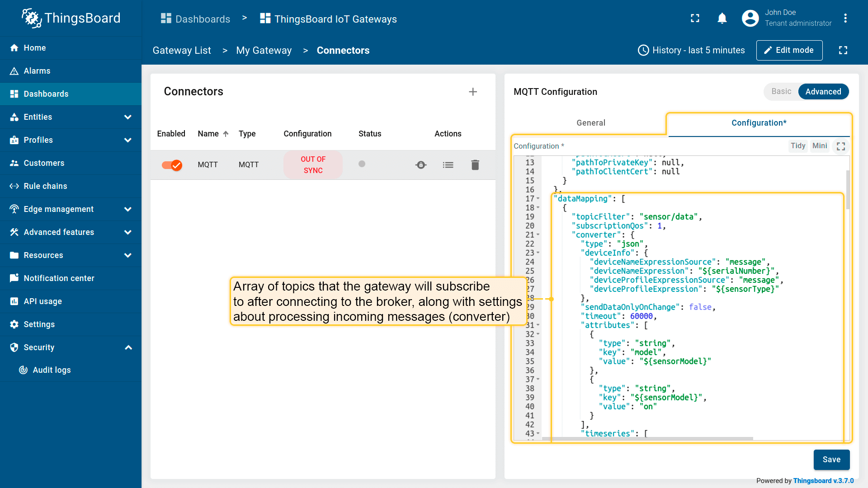Fold deviceInfo object at line 23
The width and height of the screenshot is (868, 488).
(538, 253)
